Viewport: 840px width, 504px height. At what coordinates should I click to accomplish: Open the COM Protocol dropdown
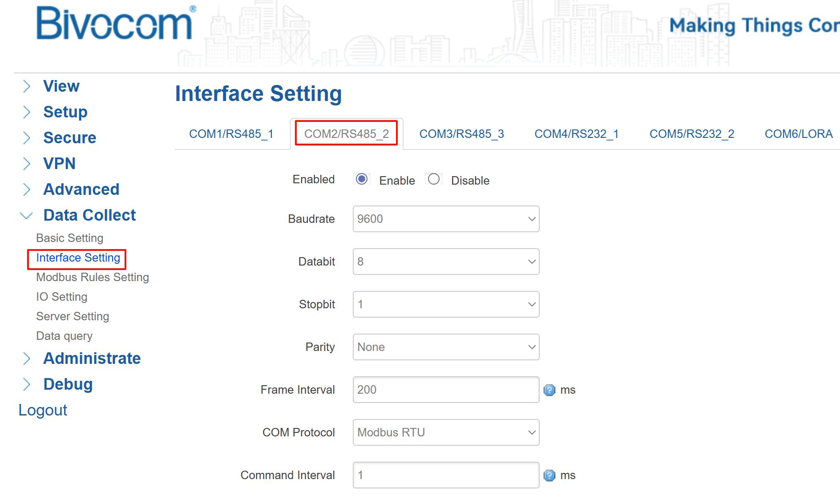(446, 432)
